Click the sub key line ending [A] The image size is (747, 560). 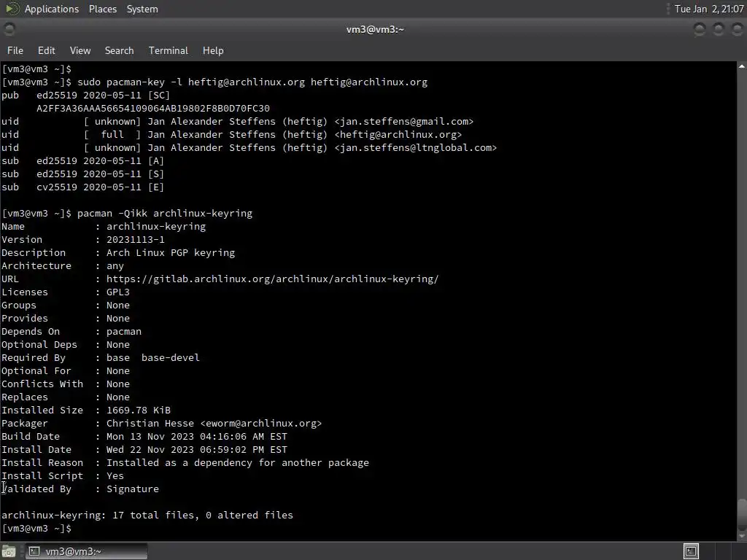(x=82, y=161)
